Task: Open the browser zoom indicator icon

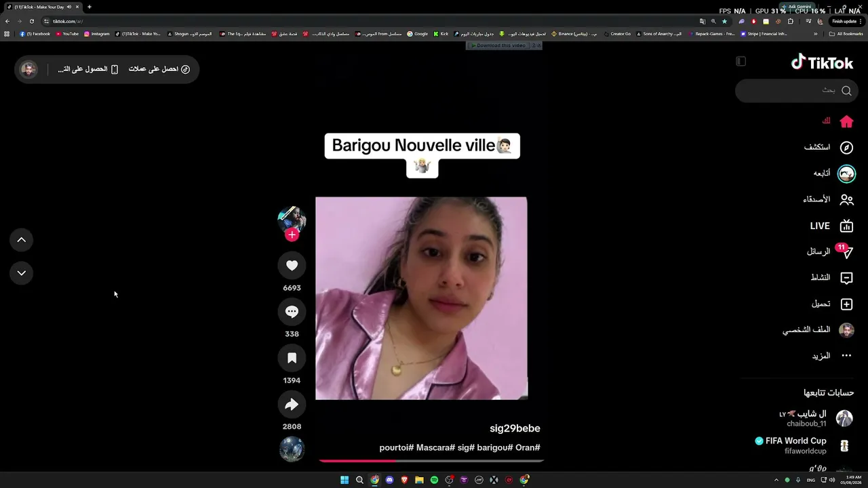Action: (x=713, y=21)
